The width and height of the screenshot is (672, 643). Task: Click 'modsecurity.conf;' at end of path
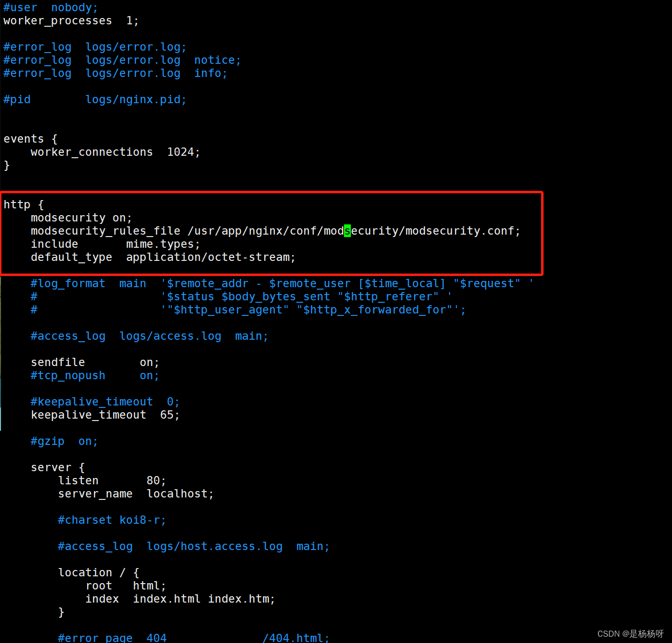click(x=463, y=231)
